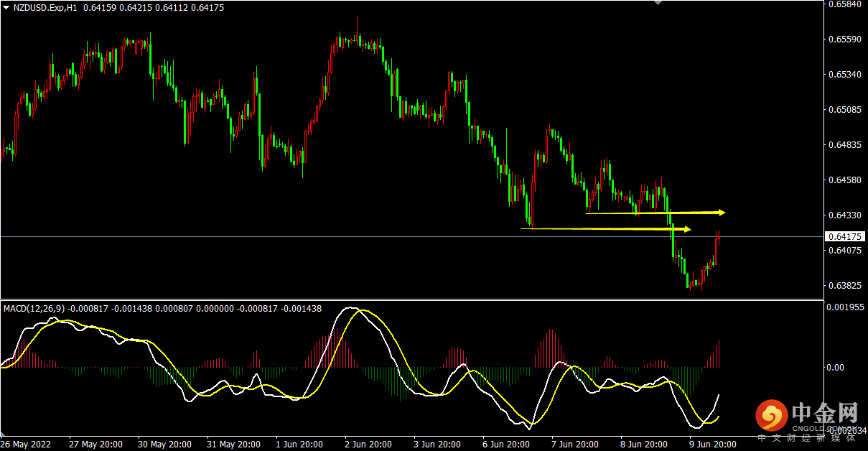Open the triangle menu beside NZDUSD.Exp,H1
Screen dimensions: 868x451
(x=6, y=8)
